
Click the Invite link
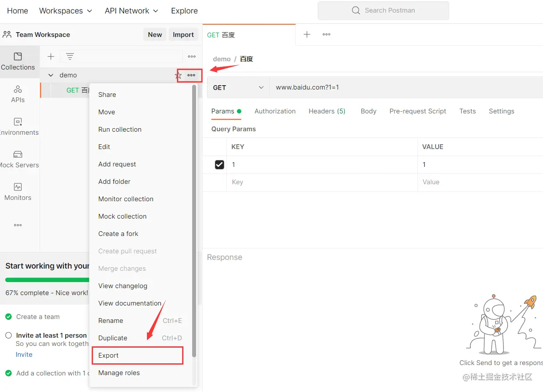point(24,355)
